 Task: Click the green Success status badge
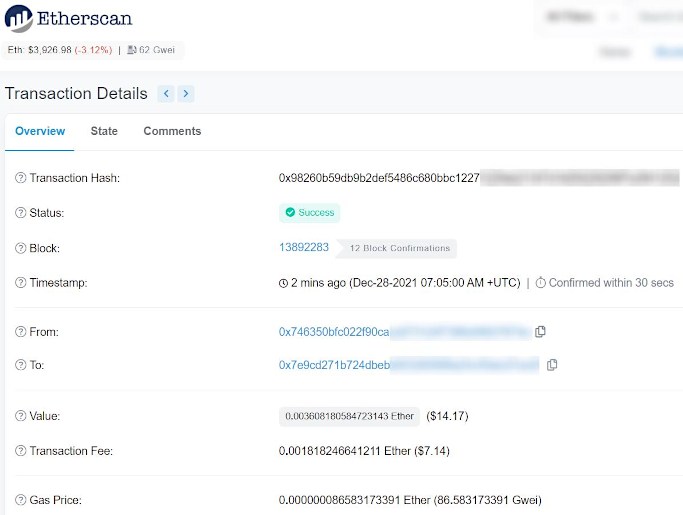coord(309,213)
